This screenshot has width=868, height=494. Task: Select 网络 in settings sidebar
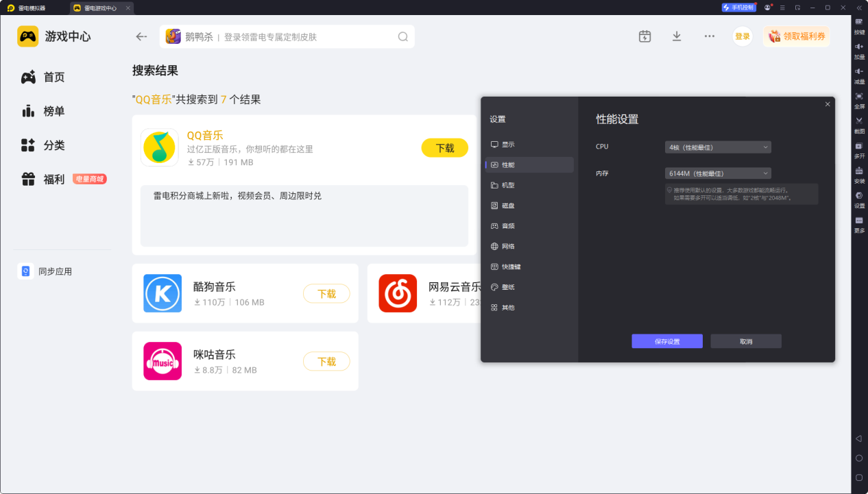point(507,246)
